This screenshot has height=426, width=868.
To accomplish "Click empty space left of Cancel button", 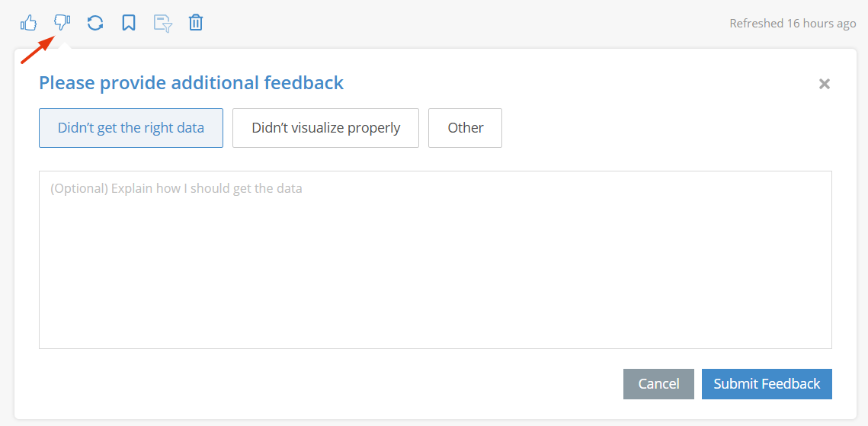I will point(332,384).
